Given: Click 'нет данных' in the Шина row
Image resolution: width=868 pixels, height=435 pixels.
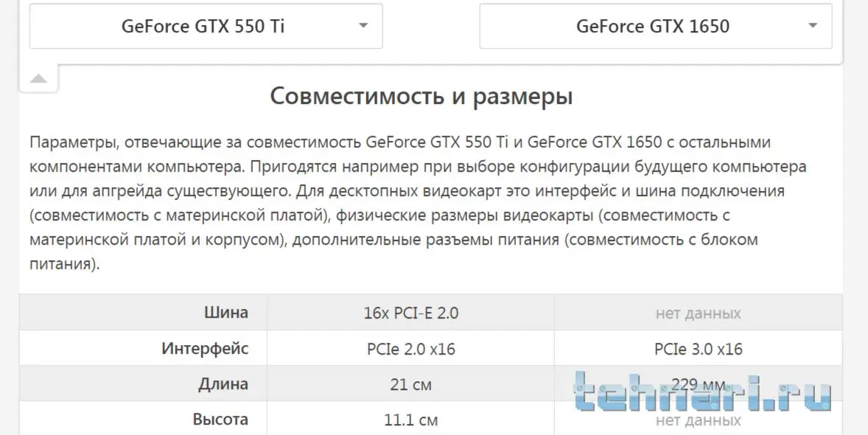Looking at the screenshot, I should (x=698, y=313).
